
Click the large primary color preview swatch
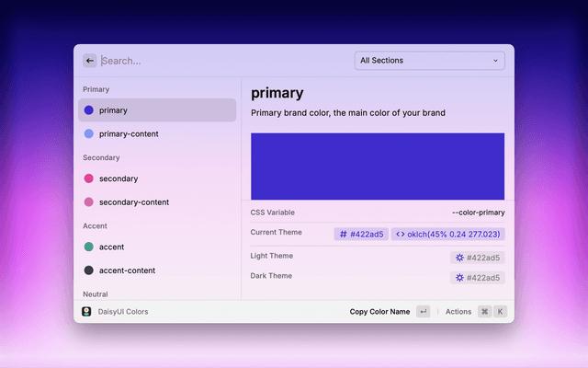(377, 166)
